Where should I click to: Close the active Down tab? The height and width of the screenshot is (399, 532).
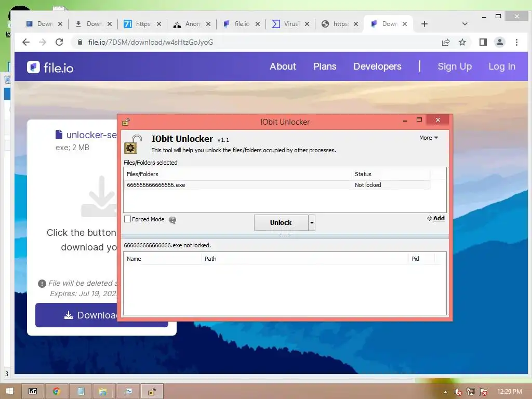tap(404, 24)
